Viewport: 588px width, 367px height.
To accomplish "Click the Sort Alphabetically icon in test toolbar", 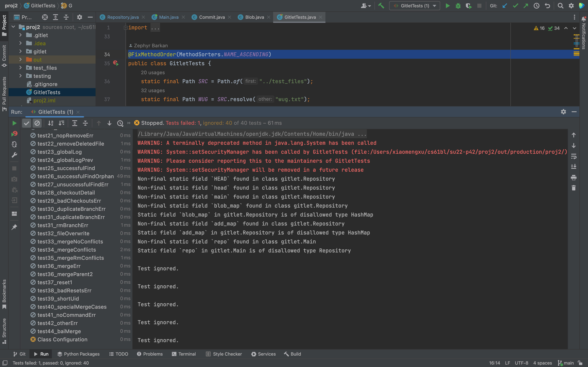I will click(x=51, y=123).
